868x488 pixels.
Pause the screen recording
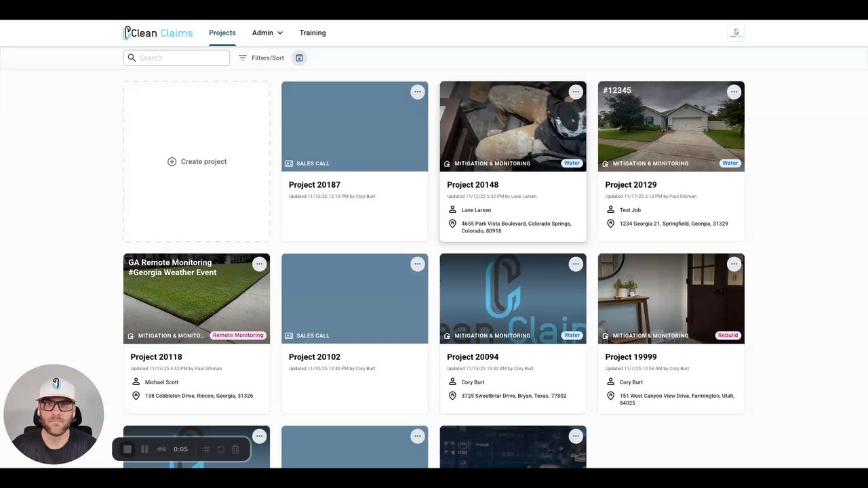(x=144, y=449)
